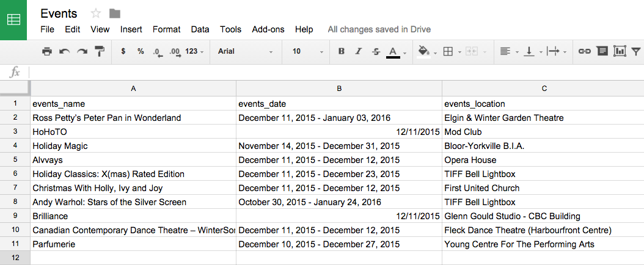Open the Tools menu
The image size is (644, 265).
(230, 29)
